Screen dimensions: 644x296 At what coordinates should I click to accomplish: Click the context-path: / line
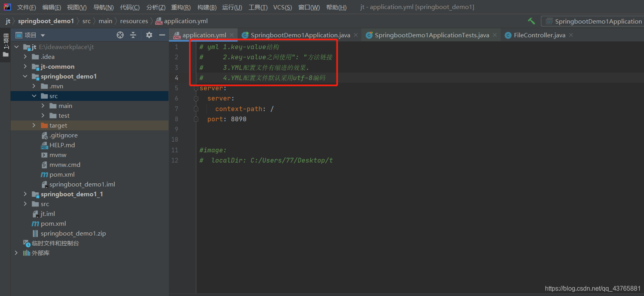point(244,109)
